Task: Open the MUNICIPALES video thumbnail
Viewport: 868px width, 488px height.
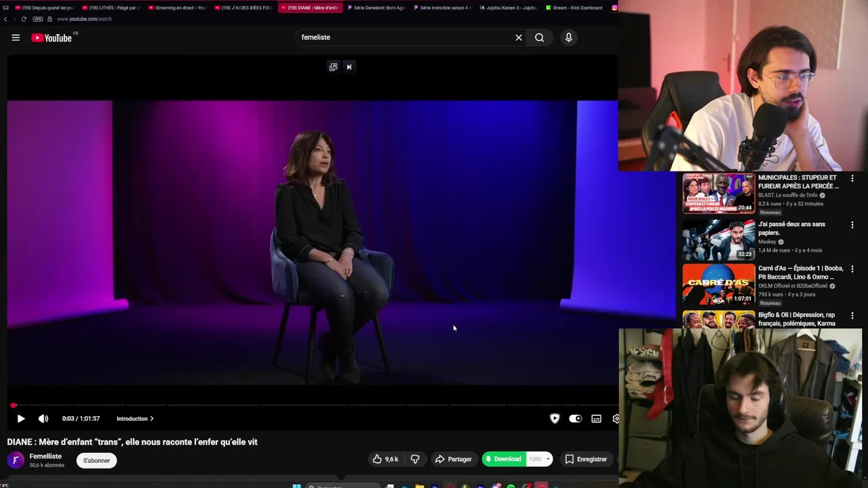Action: pos(719,193)
